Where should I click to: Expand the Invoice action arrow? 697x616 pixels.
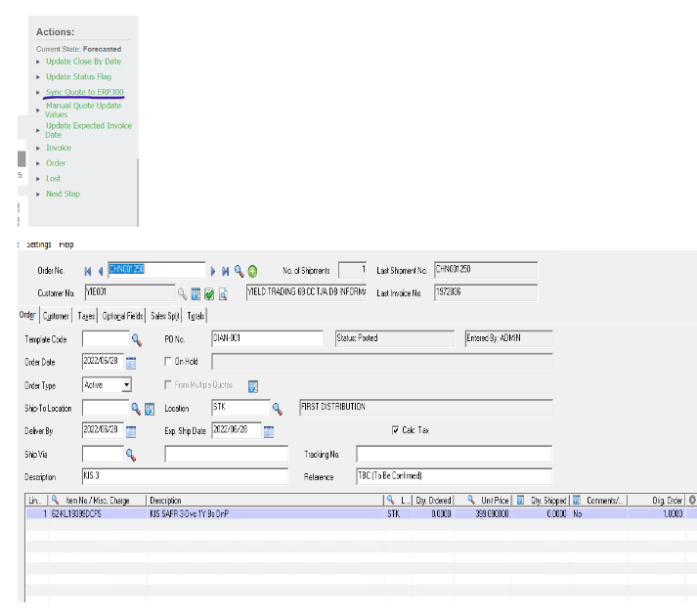coord(39,149)
